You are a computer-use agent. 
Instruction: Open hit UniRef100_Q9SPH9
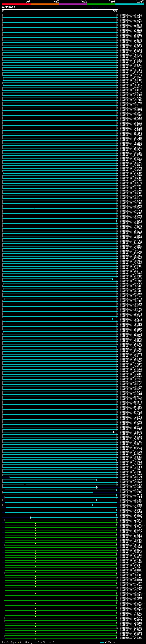point(131,500)
